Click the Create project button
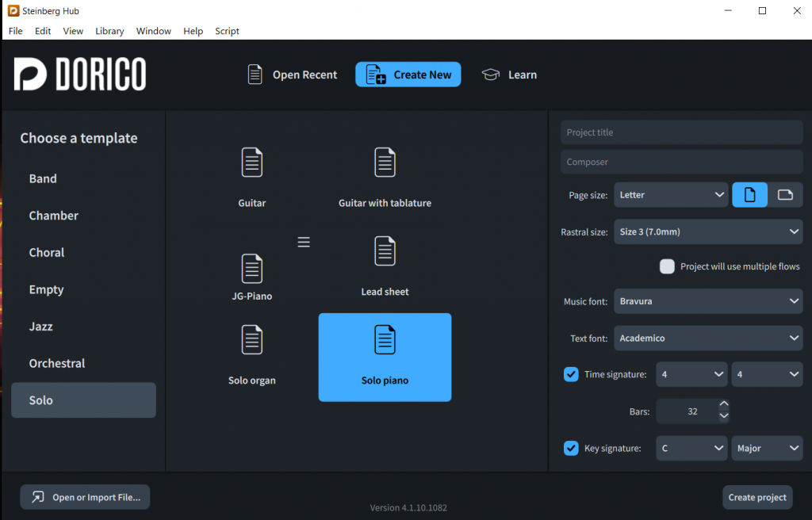This screenshot has height=520, width=812. (757, 497)
